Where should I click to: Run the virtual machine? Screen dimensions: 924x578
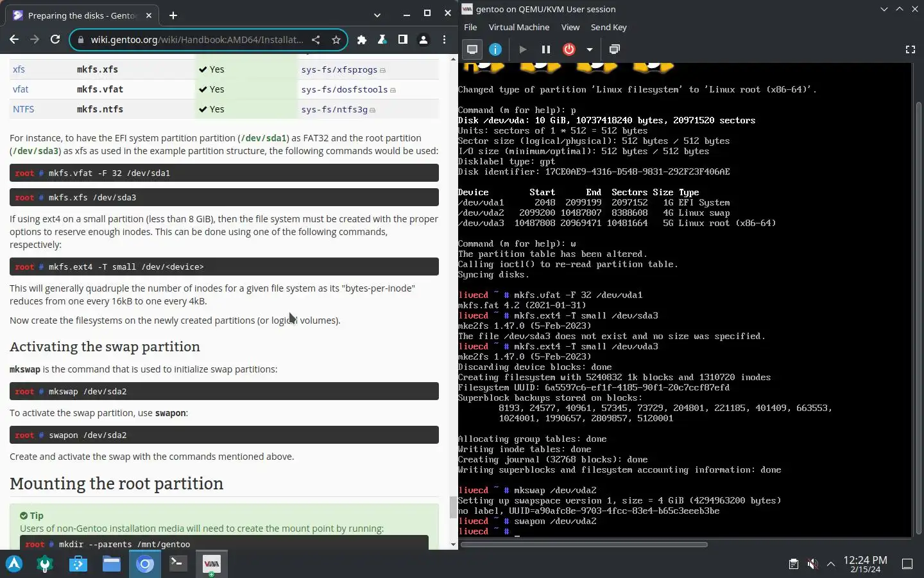[523, 49]
